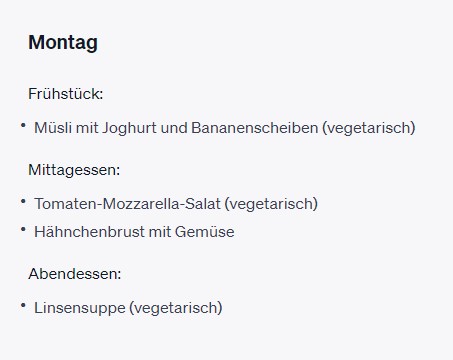
Task: Click bullet before Tomaten-Mozzarella-Salat
Action: point(23,201)
